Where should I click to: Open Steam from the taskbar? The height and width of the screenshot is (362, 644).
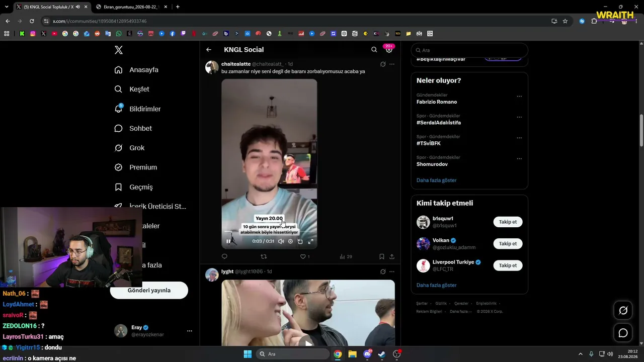[x=382, y=354]
